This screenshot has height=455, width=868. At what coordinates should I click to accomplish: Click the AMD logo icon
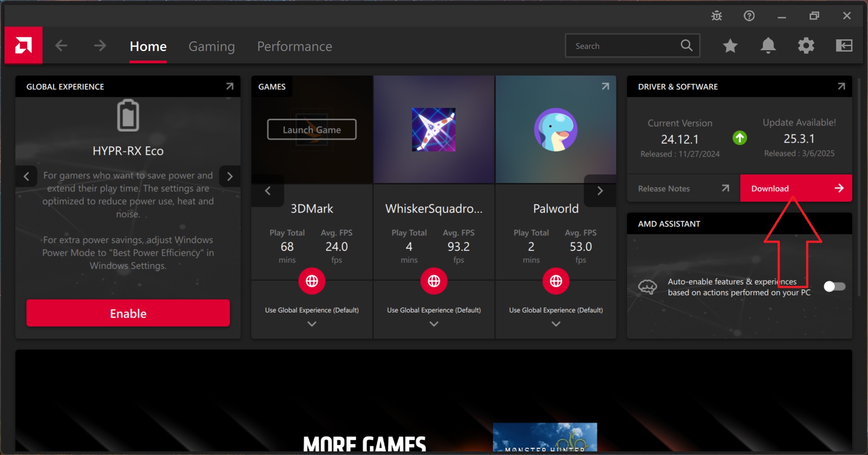[x=24, y=45]
